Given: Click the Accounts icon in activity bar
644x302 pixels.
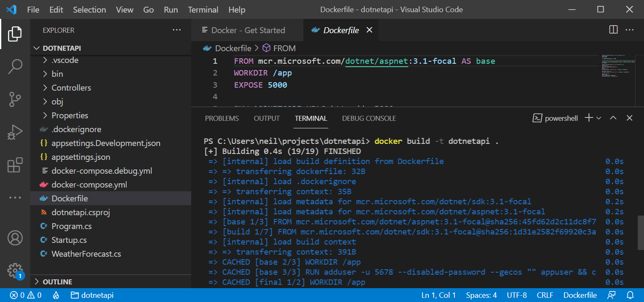Looking at the screenshot, I should coord(15,238).
